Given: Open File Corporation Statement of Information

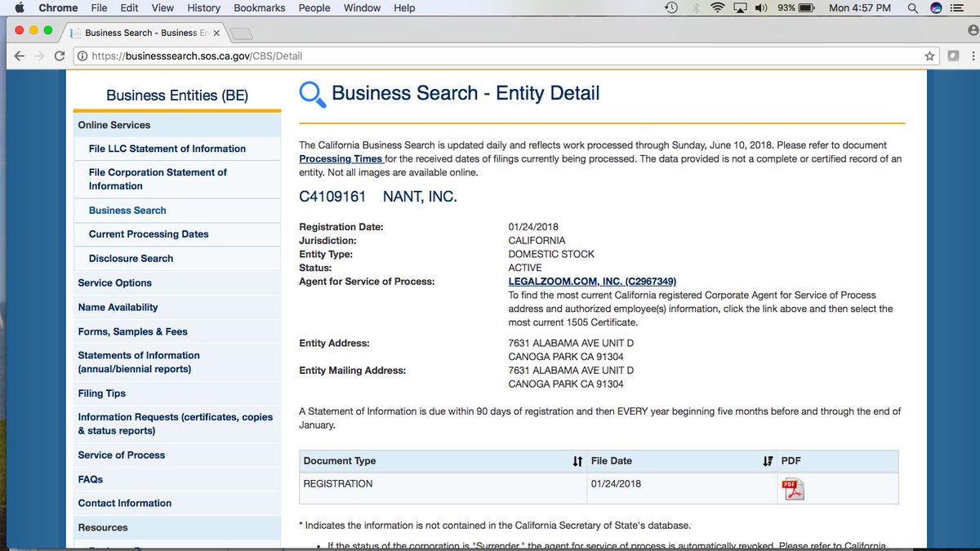Looking at the screenshot, I should tap(158, 179).
